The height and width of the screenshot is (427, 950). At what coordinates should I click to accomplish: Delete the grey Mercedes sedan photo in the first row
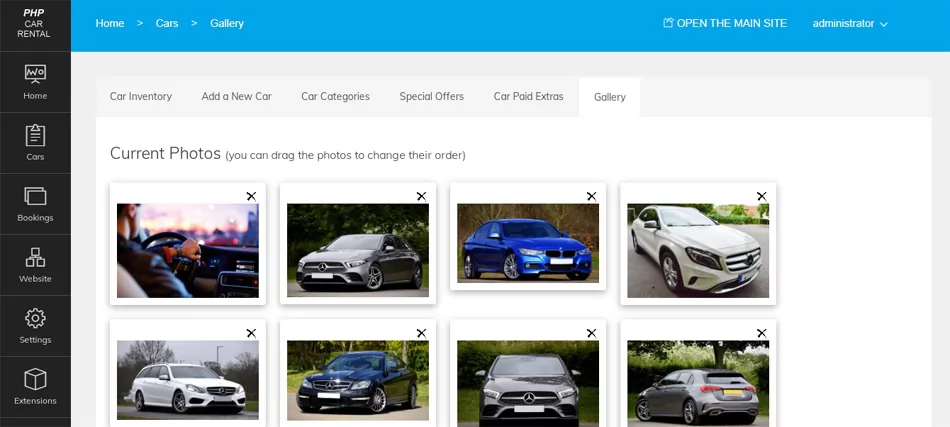421,196
